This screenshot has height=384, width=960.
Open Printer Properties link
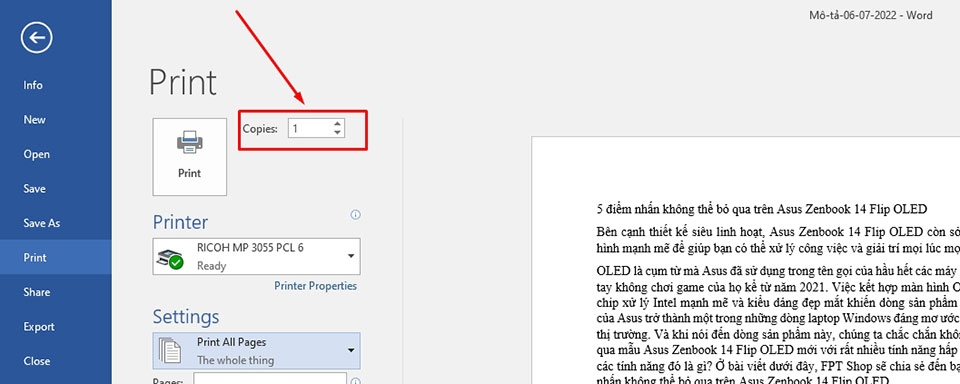(315, 286)
